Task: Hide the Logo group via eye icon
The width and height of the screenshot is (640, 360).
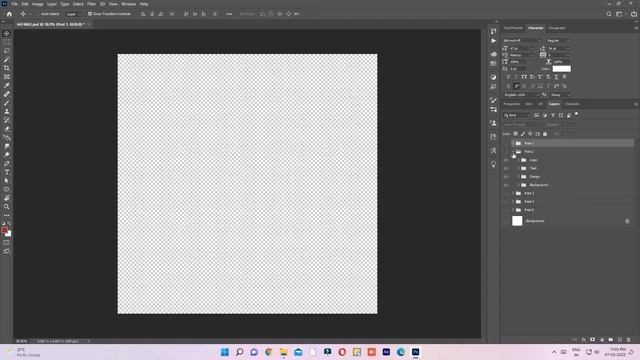Action: point(506,160)
